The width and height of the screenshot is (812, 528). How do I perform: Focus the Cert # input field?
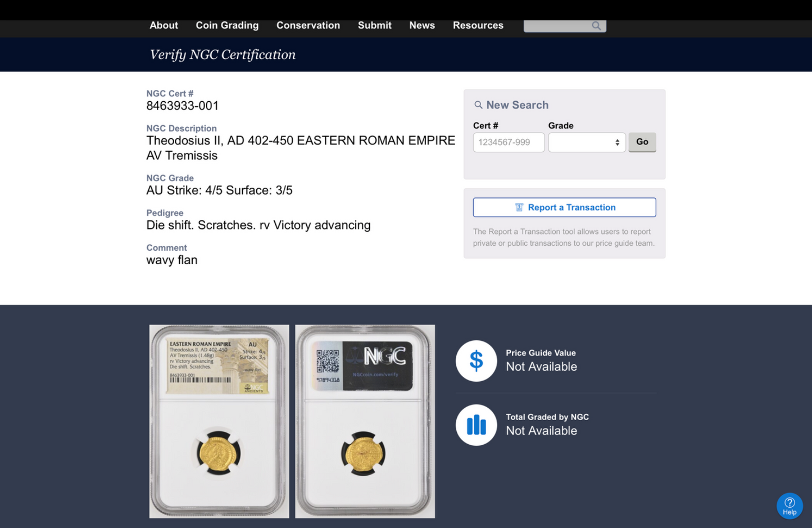coord(509,142)
